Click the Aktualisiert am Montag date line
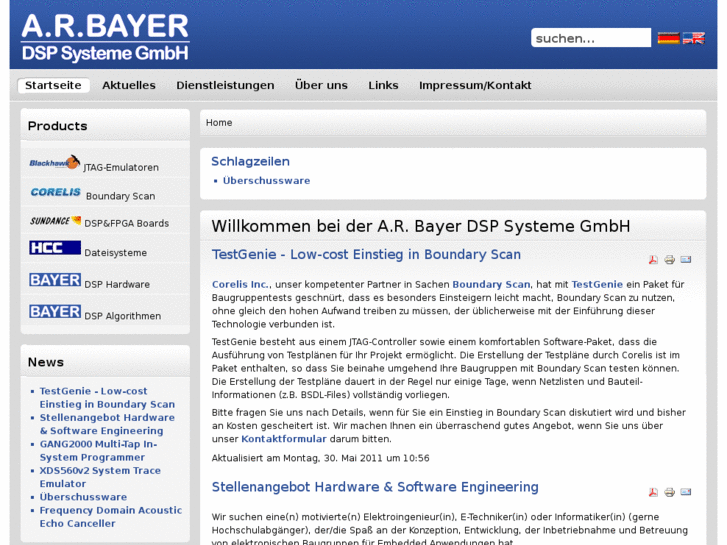Viewport: 727px width, 545px height. (320, 458)
